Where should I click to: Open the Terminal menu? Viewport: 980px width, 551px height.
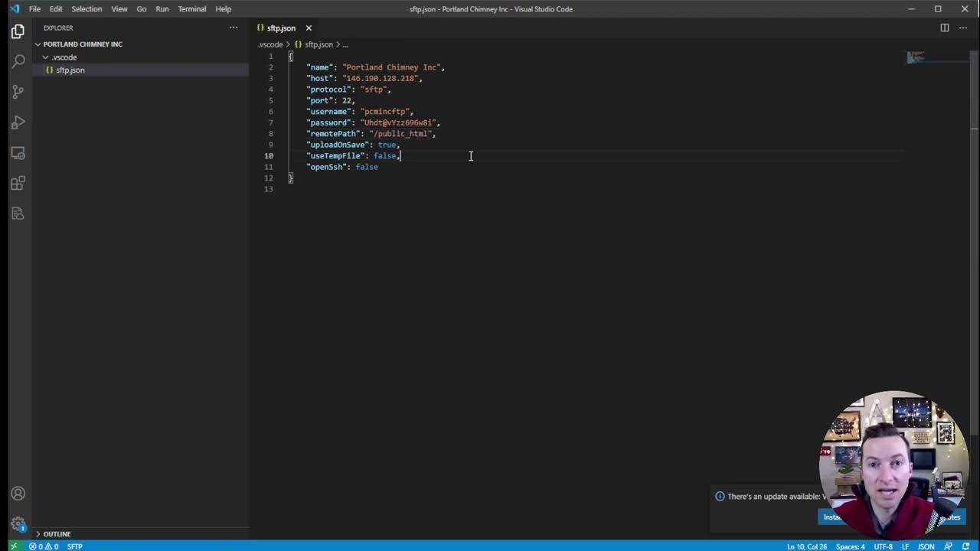191,9
